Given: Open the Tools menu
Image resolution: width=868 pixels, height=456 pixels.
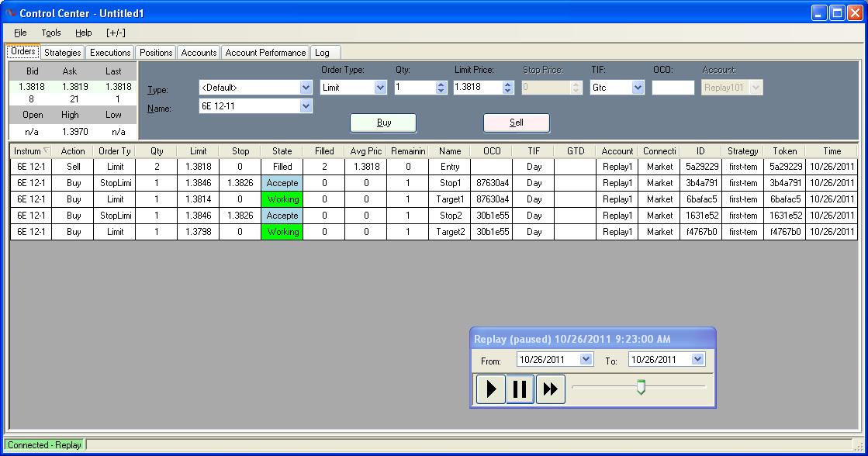Looking at the screenshot, I should 51,33.
